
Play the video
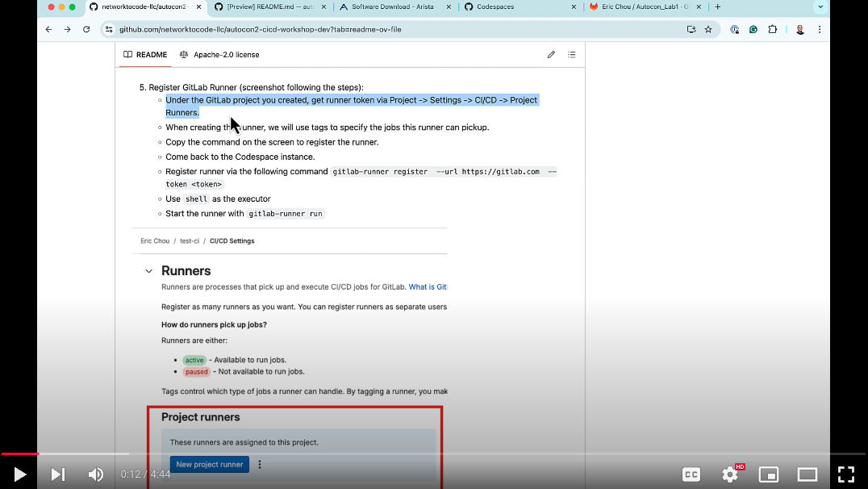pos(20,474)
